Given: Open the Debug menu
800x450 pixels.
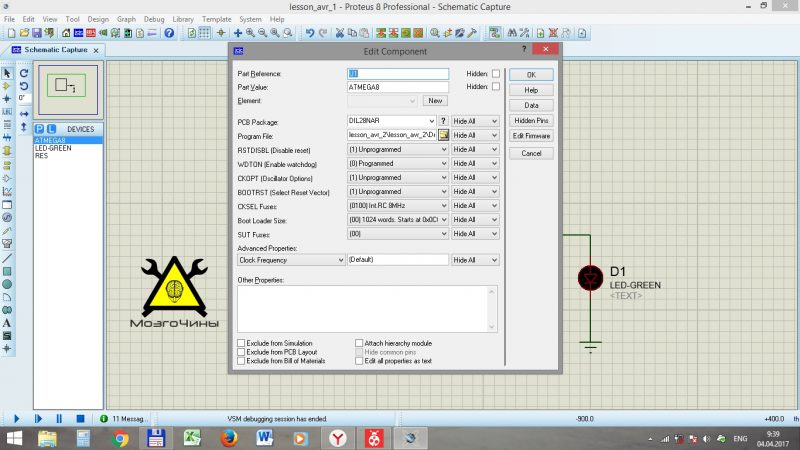Looking at the screenshot, I should [154, 19].
